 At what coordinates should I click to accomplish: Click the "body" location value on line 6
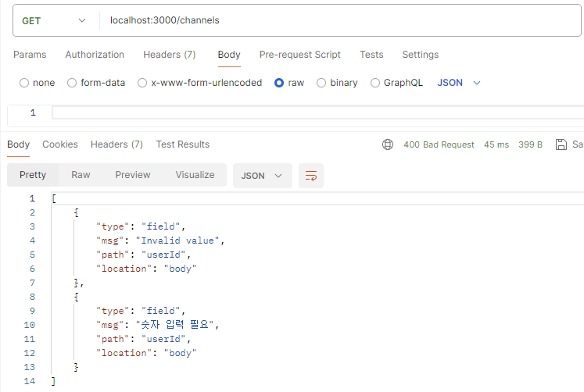point(181,269)
